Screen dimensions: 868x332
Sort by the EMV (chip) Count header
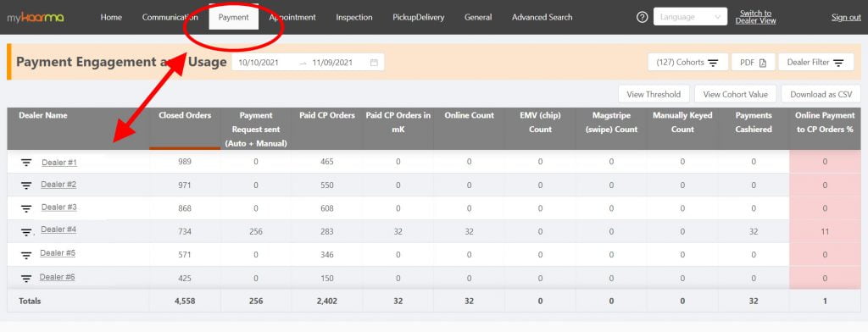tap(540, 129)
